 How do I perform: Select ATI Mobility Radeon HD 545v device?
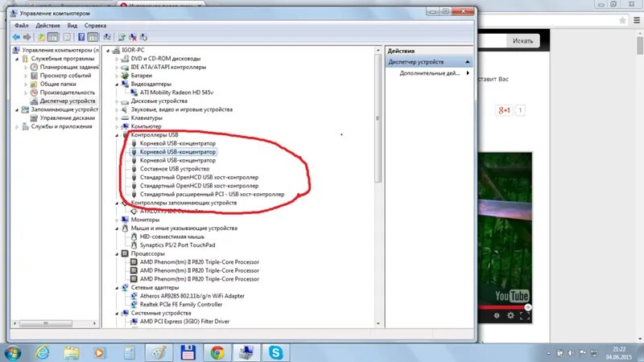(x=176, y=93)
